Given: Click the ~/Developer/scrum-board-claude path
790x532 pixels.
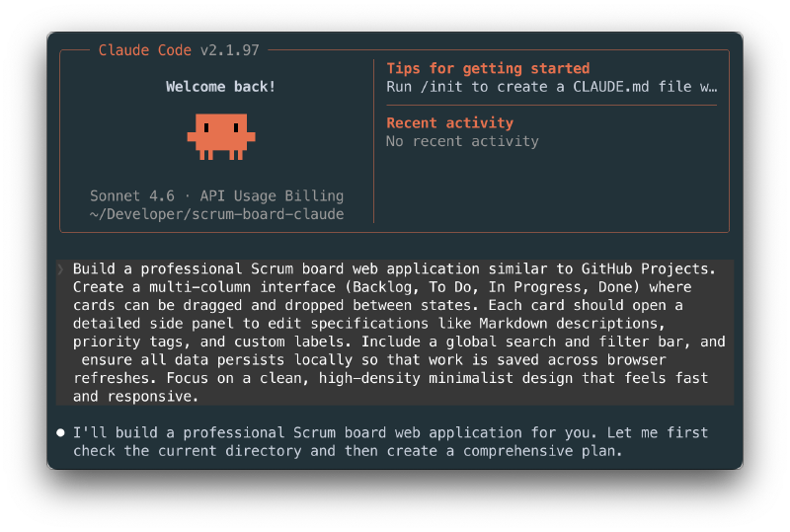Looking at the screenshot, I should tap(216, 214).
